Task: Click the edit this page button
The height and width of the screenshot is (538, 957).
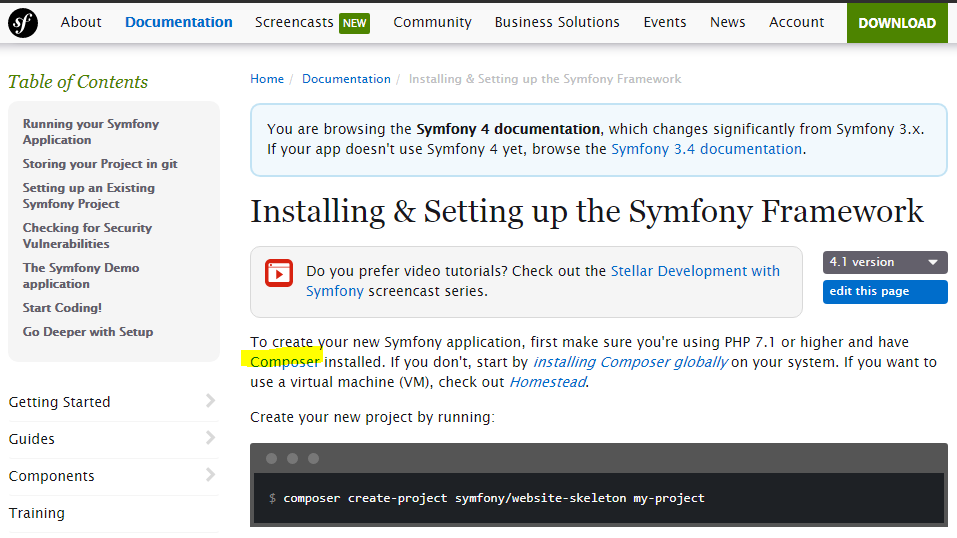Action: tap(884, 291)
